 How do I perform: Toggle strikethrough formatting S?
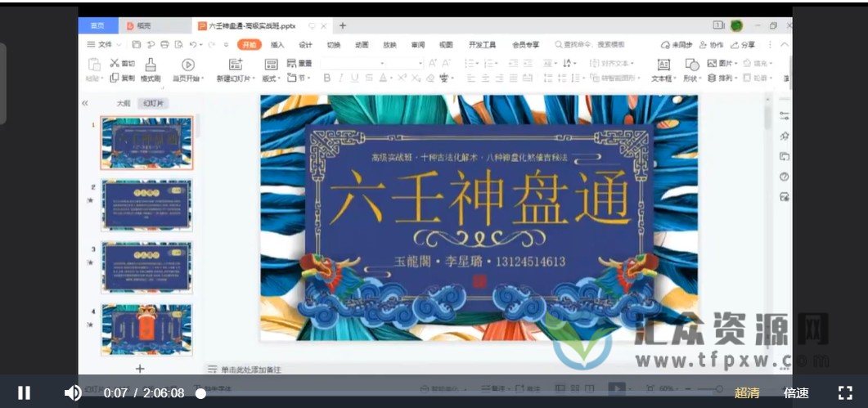[369, 78]
